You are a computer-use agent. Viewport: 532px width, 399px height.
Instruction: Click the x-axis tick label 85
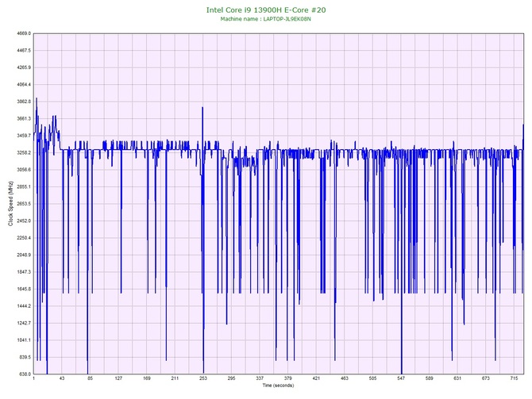coord(90,378)
